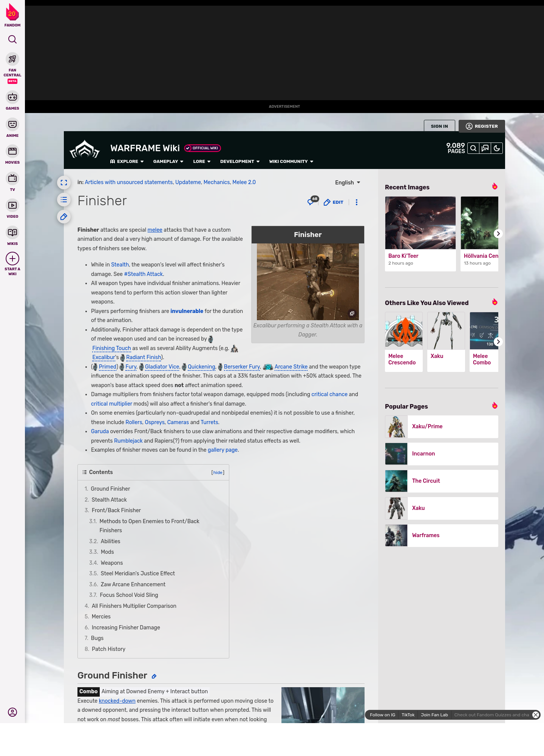Open the Xaku card in Also Viewed

(x=446, y=342)
